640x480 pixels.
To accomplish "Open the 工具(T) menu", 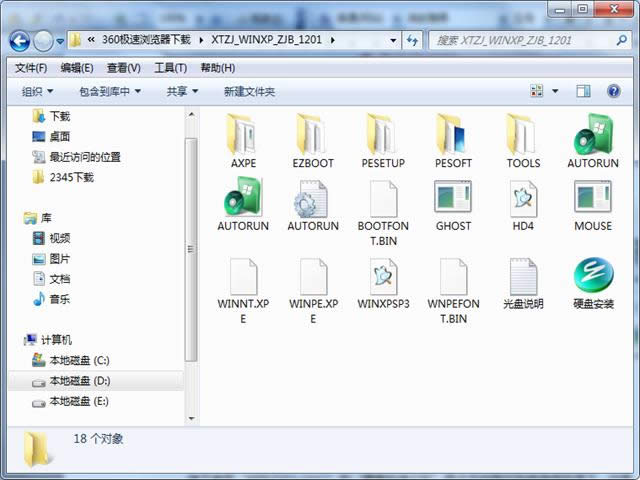I will coord(170,68).
